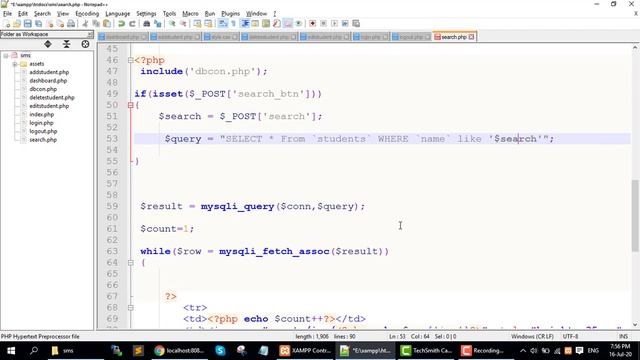Click the Replace toolbar icon
This screenshot has width=640, height=360.
tap(158, 24)
